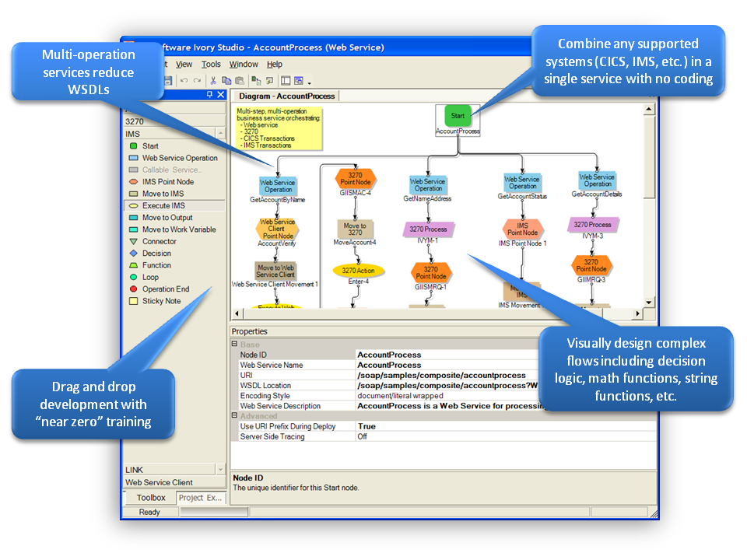Expand the 3270 toolbox group

174,121
